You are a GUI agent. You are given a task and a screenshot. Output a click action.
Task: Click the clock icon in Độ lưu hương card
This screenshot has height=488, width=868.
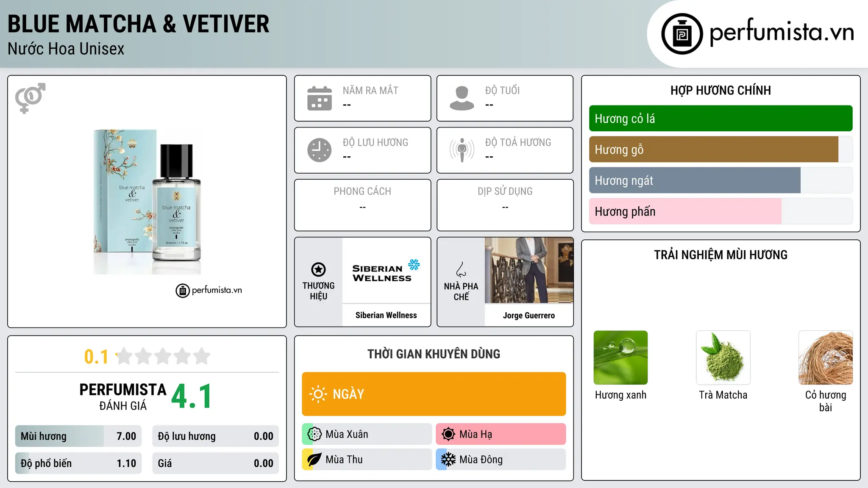pyautogui.click(x=320, y=150)
